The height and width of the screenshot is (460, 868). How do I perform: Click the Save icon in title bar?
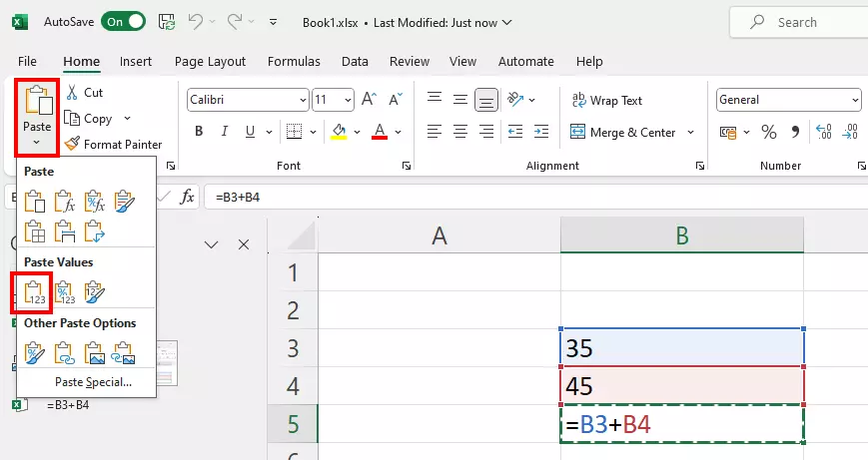pyautogui.click(x=167, y=22)
